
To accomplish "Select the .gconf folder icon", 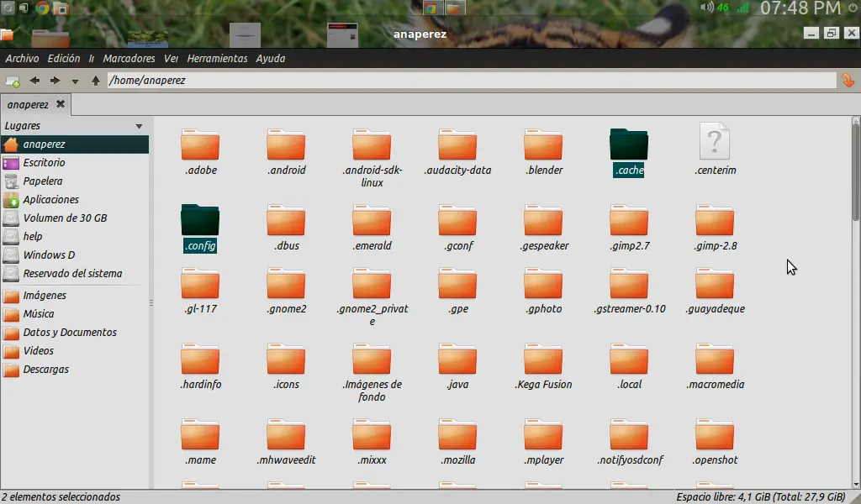I will point(457,220).
